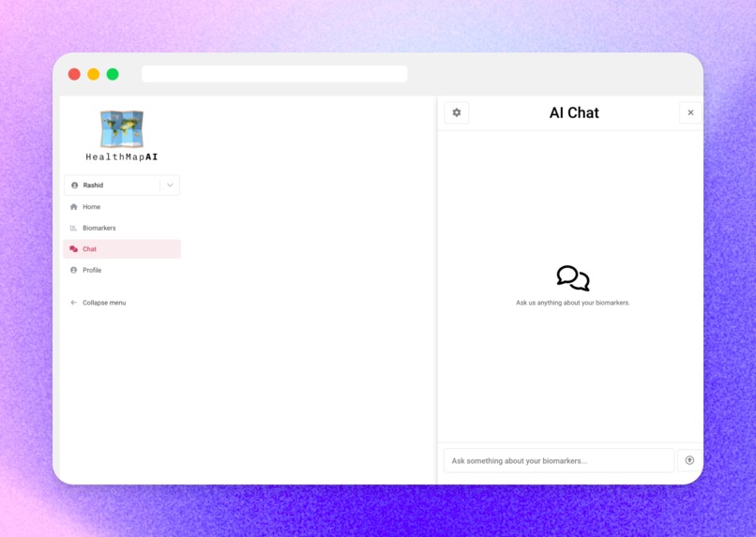Select Chat menu item
This screenshot has height=537, width=756.
pyautogui.click(x=122, y=249)
